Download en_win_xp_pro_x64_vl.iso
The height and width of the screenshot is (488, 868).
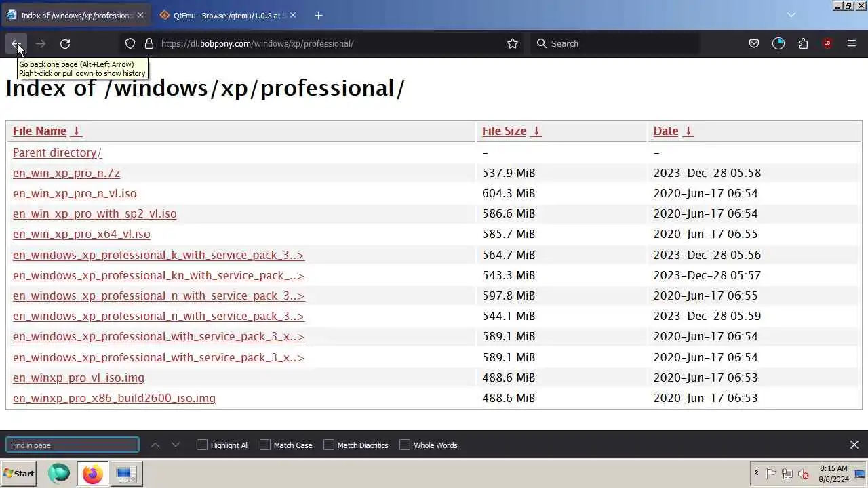(81, 234)
